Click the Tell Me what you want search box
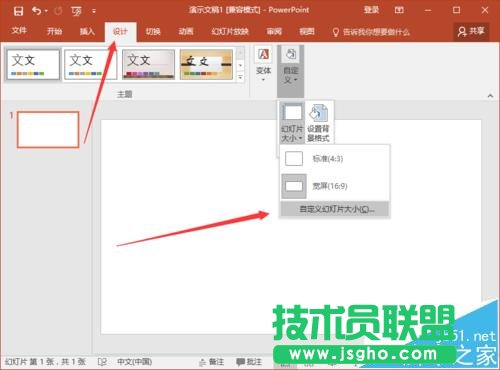The height and width of the screenshot is (370, 500). pos(371,32)
